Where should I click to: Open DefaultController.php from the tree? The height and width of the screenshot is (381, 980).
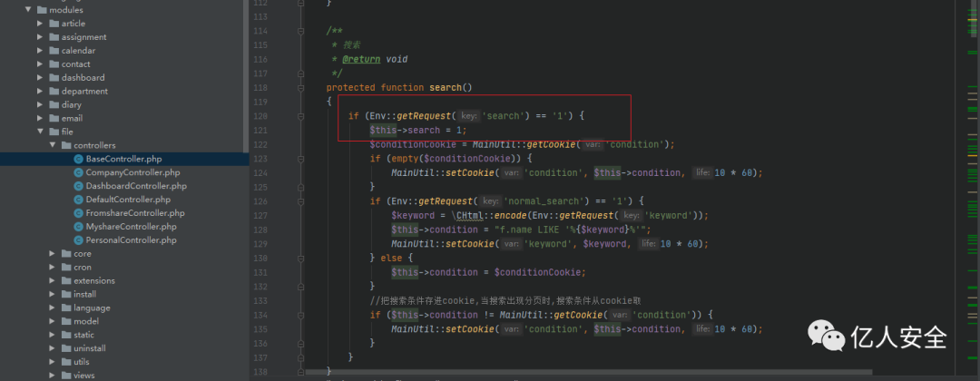[128, 200]
